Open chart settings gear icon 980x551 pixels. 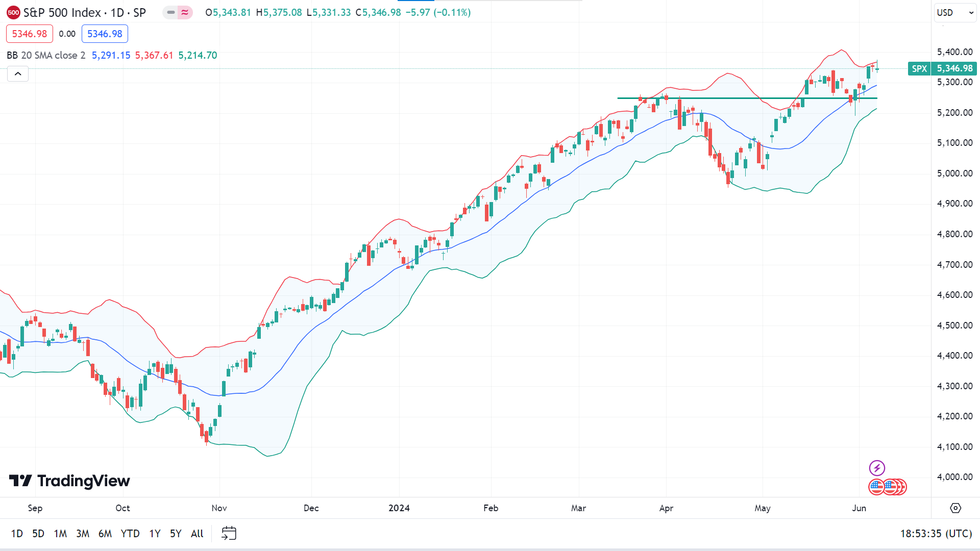[955, 508]
